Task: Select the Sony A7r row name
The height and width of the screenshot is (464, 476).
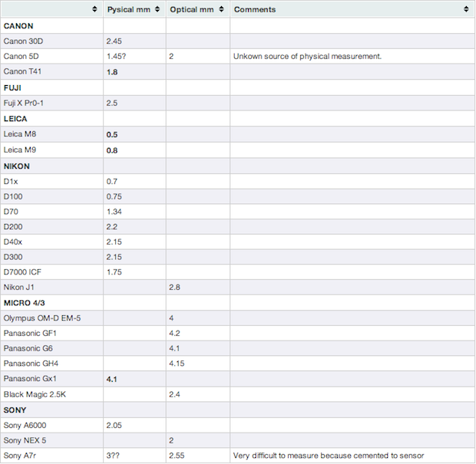Action: [20, 456]
